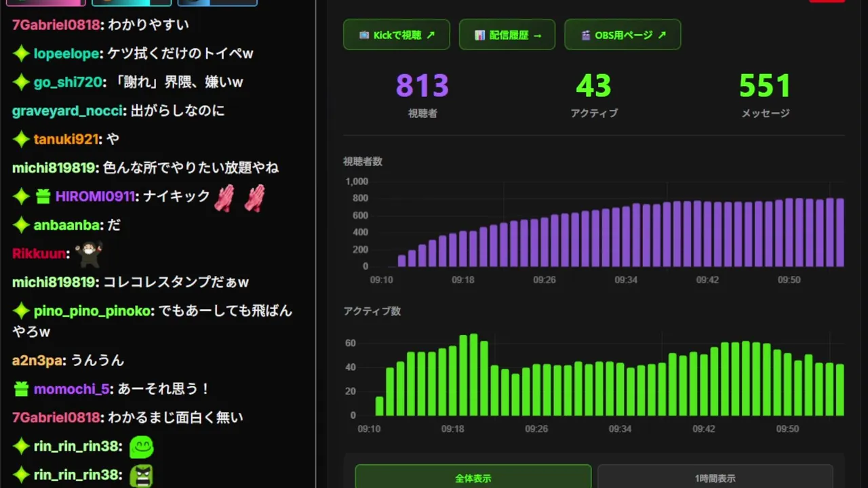This screenshot has width=868, height=488.
Task: Click the green star badge beside pino_pino_pinoko
Action: click(21, 310)
